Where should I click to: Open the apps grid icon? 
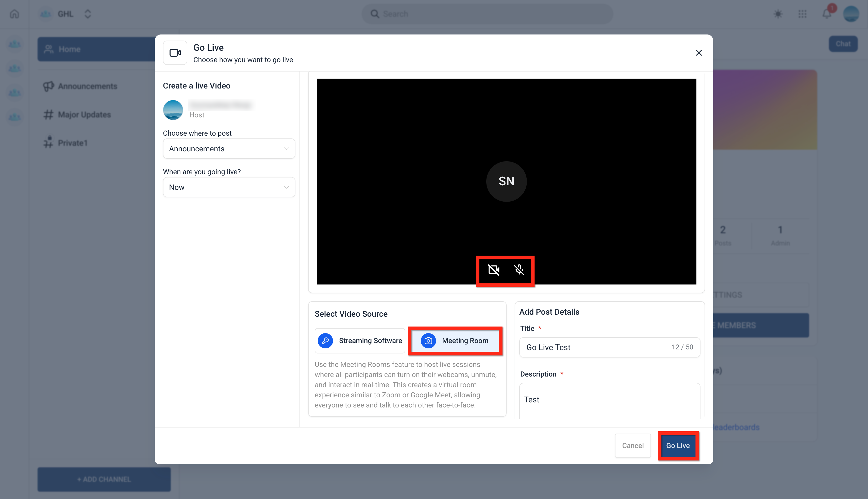803,14
